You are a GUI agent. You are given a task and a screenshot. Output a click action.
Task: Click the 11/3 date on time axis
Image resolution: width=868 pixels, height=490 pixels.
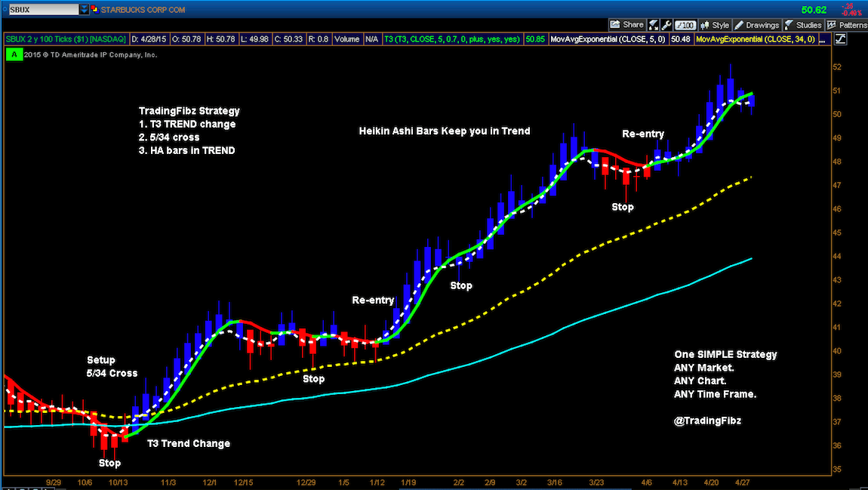click(x=168, y=482)
